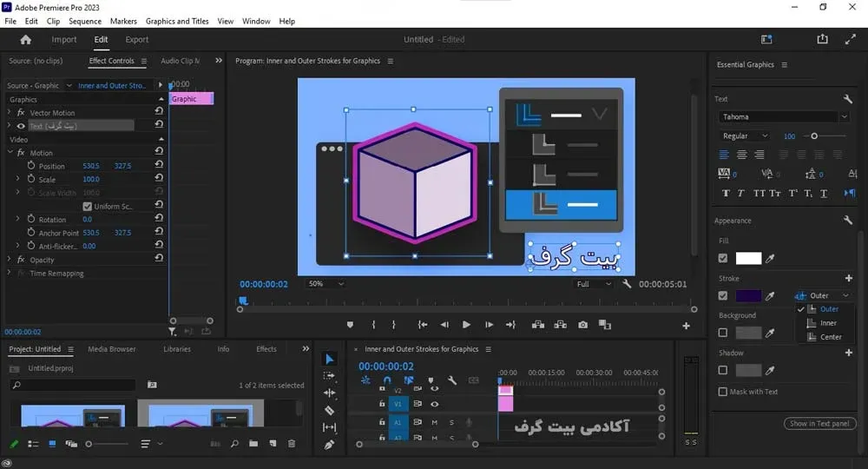Select the Razor tool

329,410
